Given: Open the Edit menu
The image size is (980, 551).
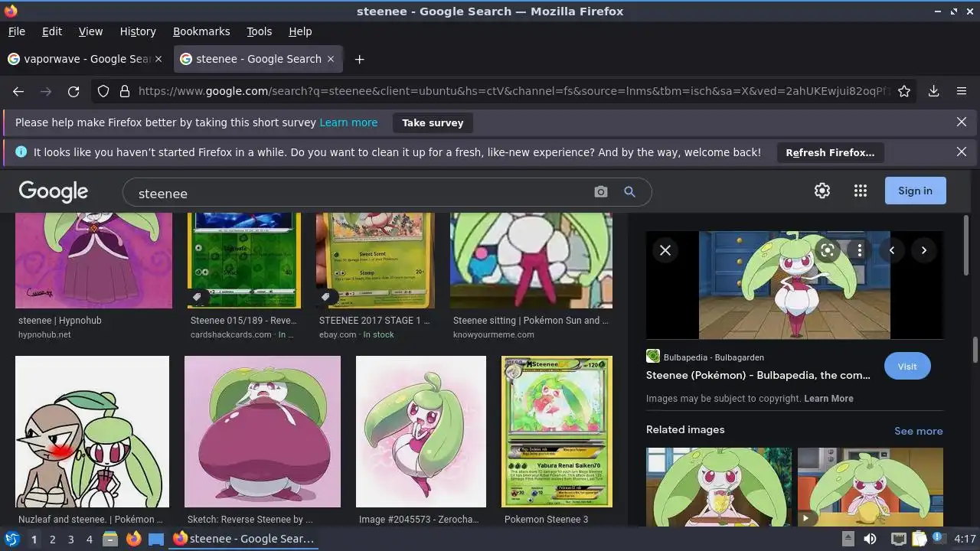Looking at the screenshot, I should click(x=52, y=31).
